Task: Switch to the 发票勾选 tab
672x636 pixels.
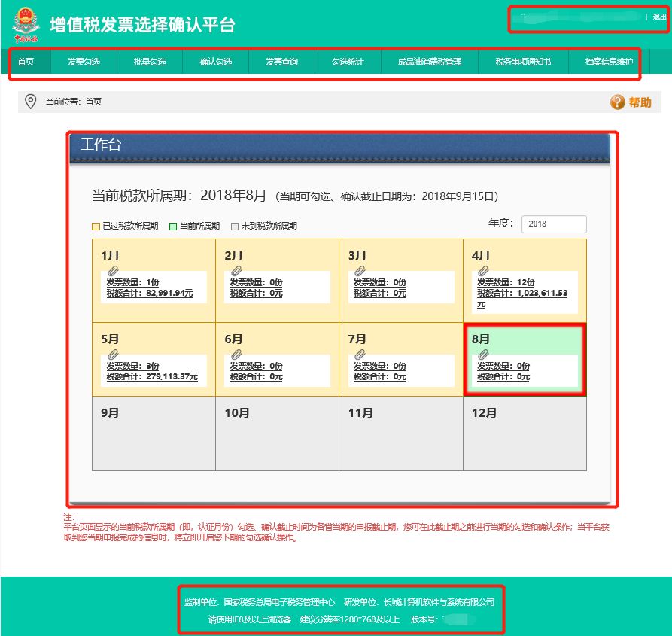Action: pos(84,62)
